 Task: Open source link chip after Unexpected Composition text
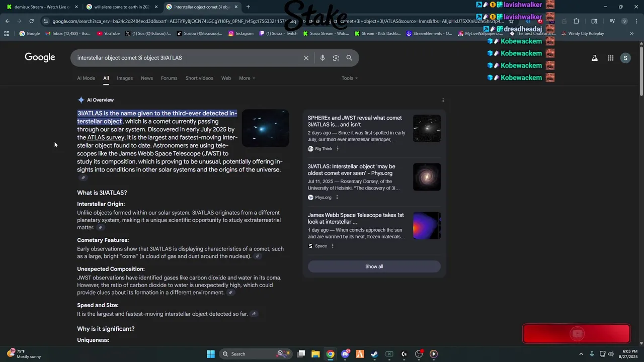[x=231, y=293]
